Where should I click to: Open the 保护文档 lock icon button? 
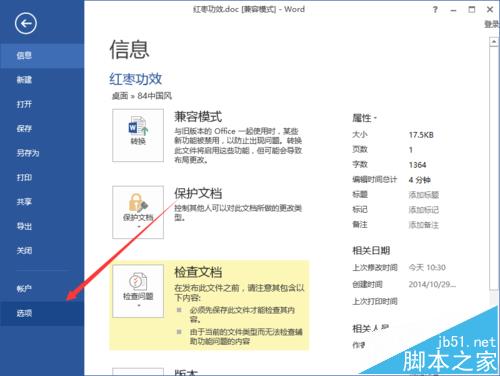coord(138,212)
